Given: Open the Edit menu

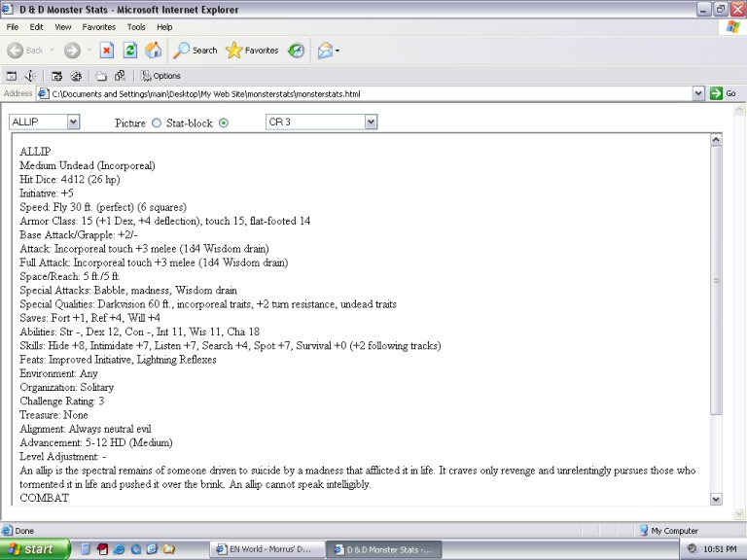Looking at the screenshot, I should point(36,27).
